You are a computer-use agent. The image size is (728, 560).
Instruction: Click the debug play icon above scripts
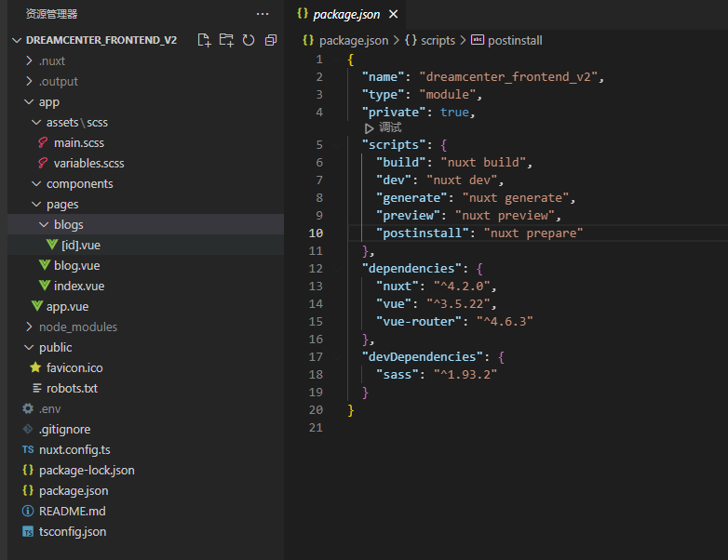(370, 127)
